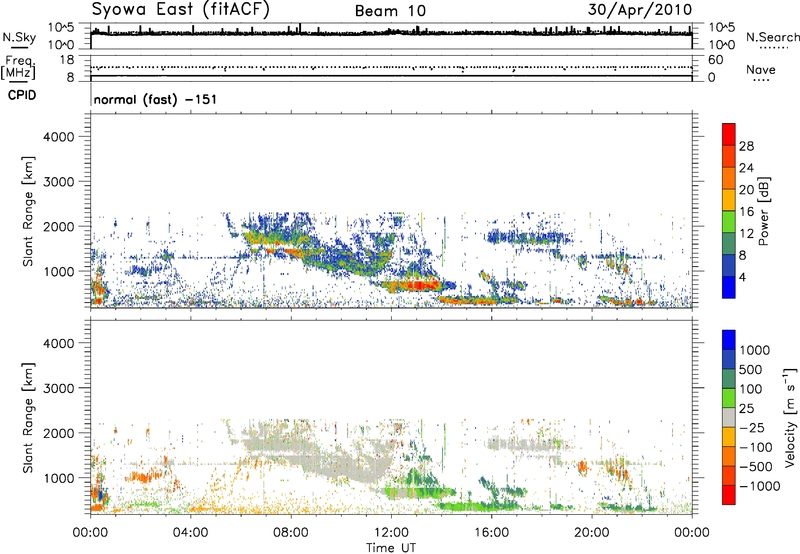Click the '16' label on Power colorbar
This screenshot has width=800, height=554.
(746, 212)
